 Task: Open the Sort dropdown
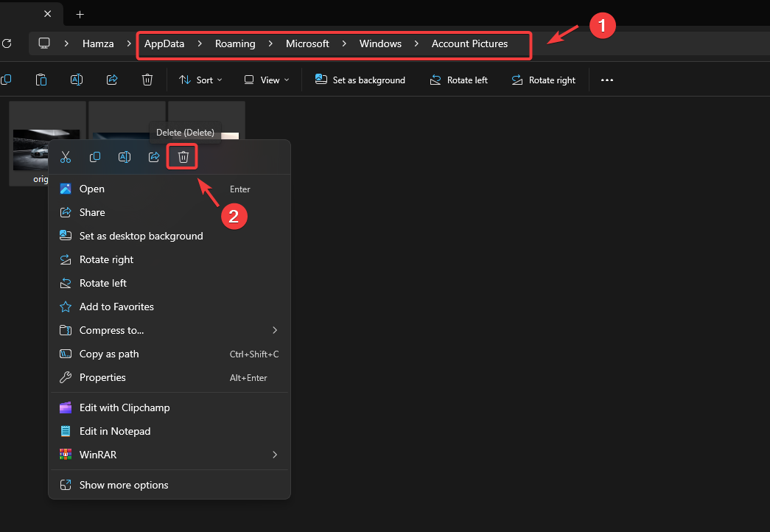tap(200, 80)
